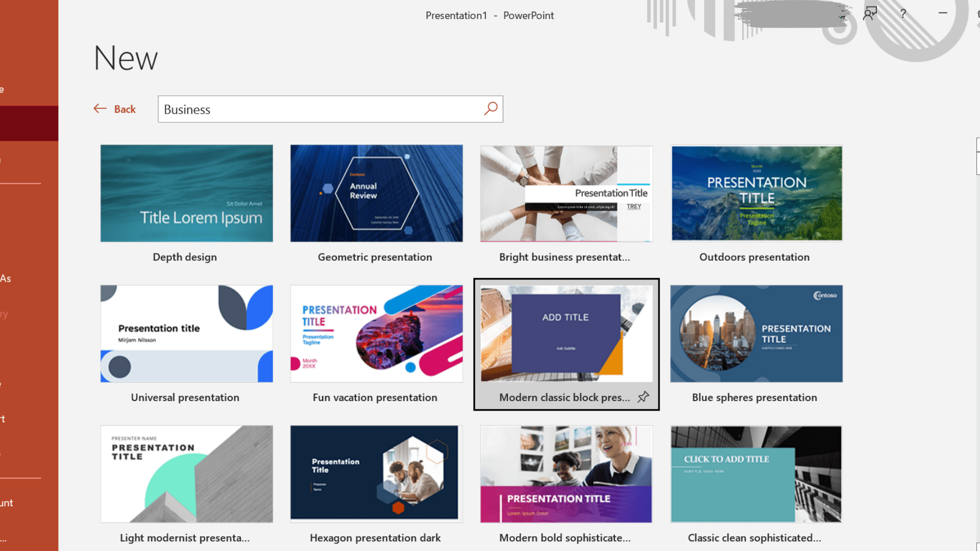Image resolution: width=980 pixels, height=551 pixels.
Task: Select Modern classic block thumbnail
Action: [567, 334]
